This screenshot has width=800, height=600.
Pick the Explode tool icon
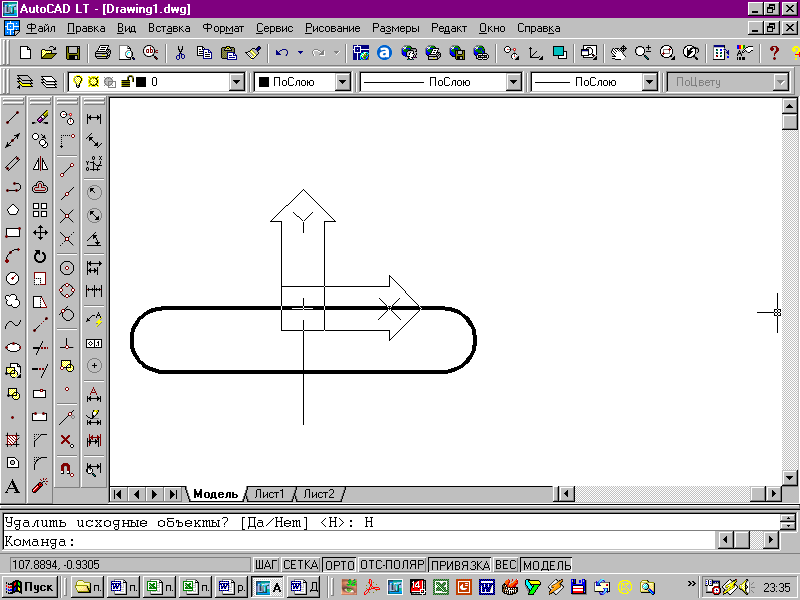[x=40, y=485]
